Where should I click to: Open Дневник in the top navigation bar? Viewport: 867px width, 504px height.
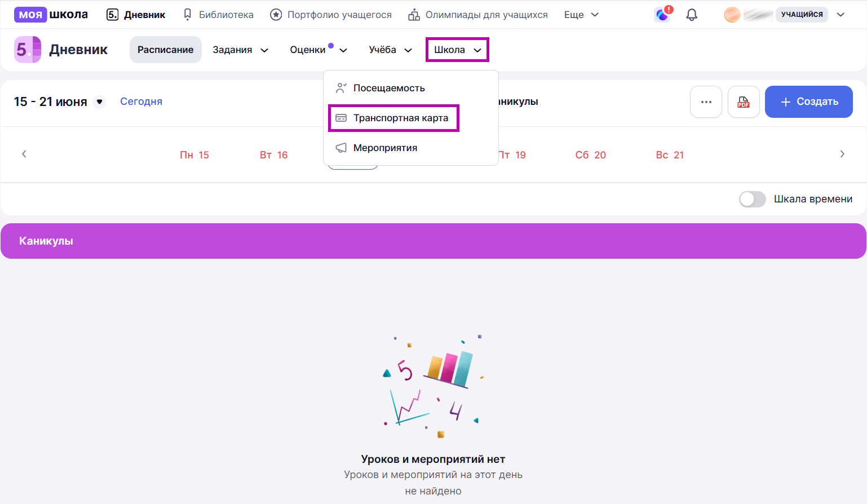(x=136, y=15)
